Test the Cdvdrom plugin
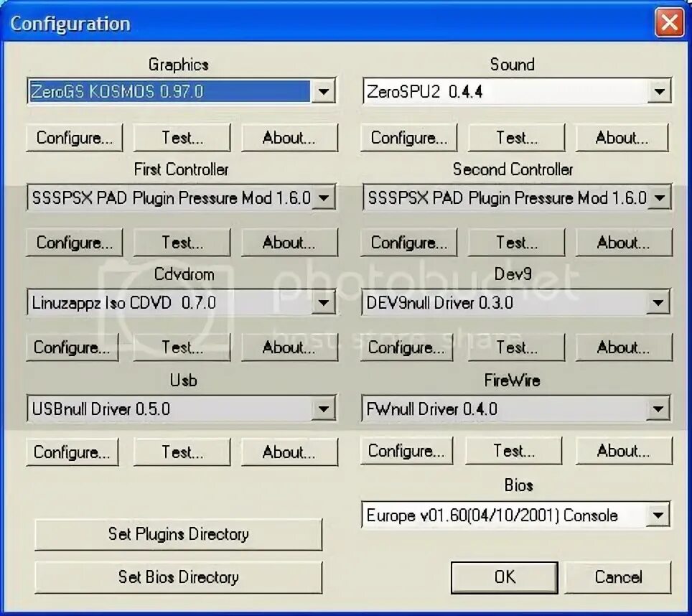This screenshot has height=616, width=692. tap(182, 347)
